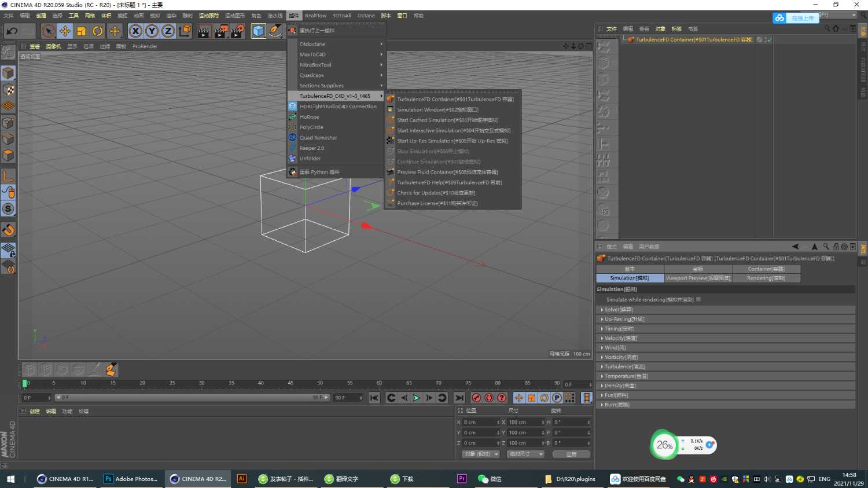Screen dimensions: 868x488
Task: Select the Live Selection tool
Action: tap(49, 31)
